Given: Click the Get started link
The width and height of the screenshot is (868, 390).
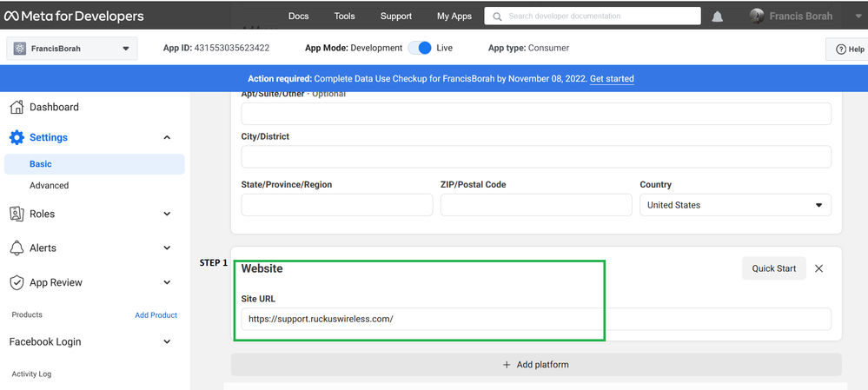Looking at the screenshot, I should click(612, 79).
